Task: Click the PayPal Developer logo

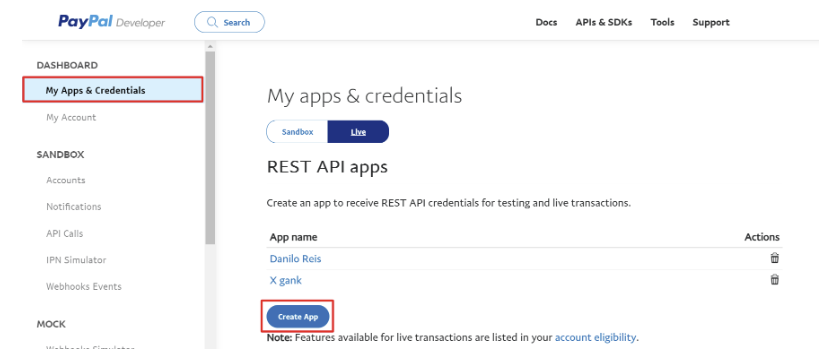Action: point(111,22)
